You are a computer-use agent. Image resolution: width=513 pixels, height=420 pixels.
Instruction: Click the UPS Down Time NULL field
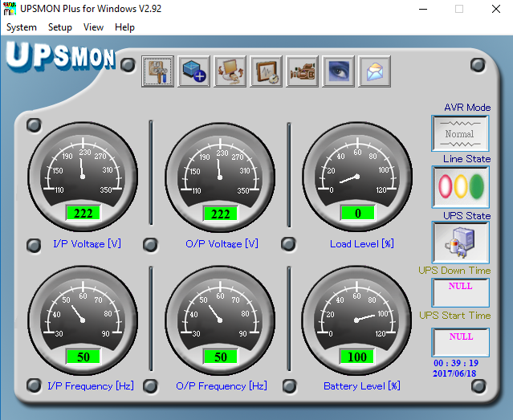tap(460, 292)
